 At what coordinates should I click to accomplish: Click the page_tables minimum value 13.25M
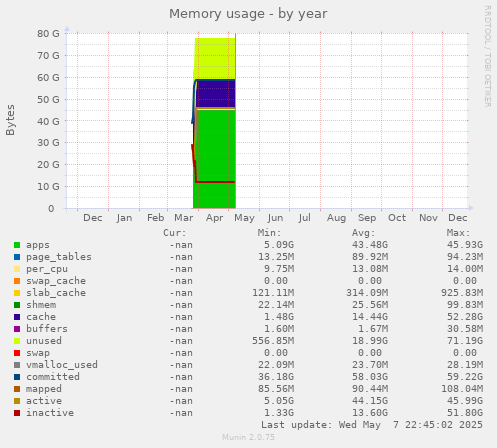click(276, 257)
